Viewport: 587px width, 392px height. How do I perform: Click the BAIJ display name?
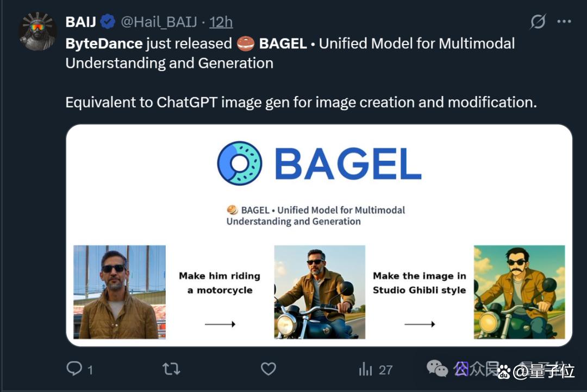pos(81,22)
